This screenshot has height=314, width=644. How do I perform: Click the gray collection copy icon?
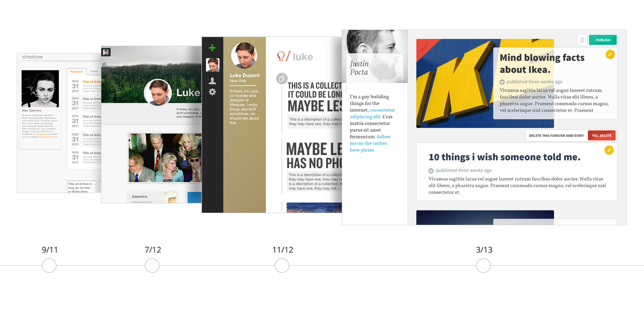[x=282, y=78]
